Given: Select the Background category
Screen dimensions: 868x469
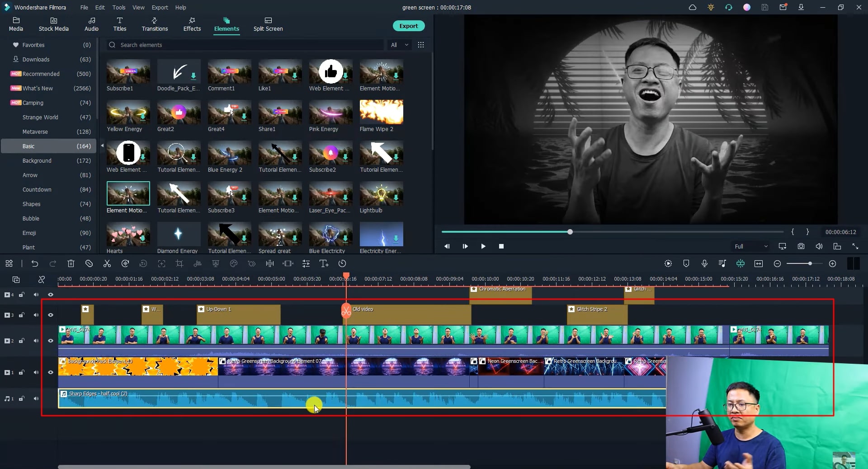Looking at the screenshot, I should [x=37, y=160].
